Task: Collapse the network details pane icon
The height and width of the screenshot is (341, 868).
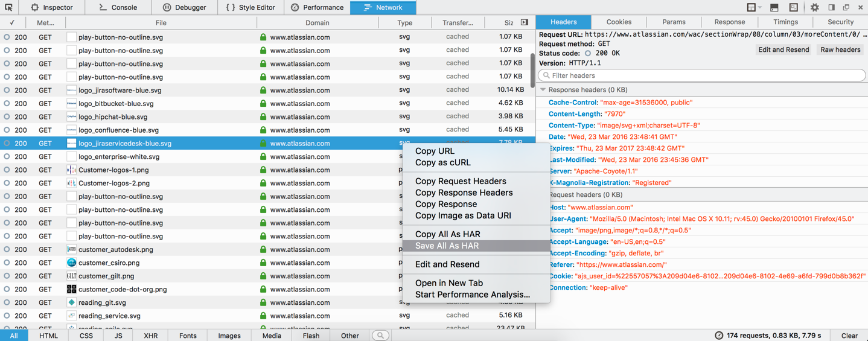Action: tap(525, 22)
